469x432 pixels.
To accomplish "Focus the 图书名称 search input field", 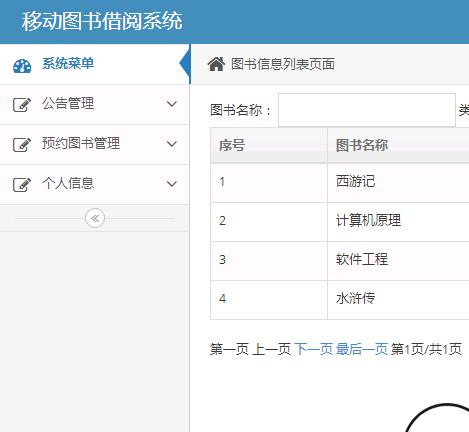I will (367, 110).
